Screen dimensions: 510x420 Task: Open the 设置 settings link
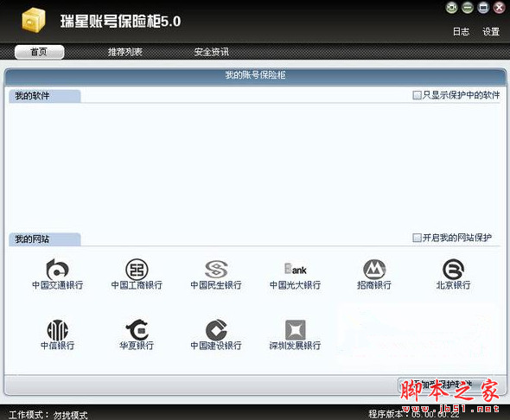(x=491, y=32)
